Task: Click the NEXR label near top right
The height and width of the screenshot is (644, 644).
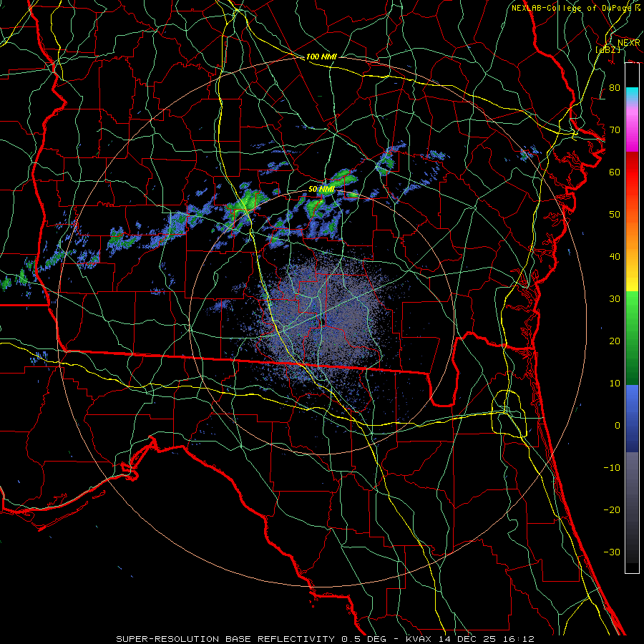Action: pos(629,43)
